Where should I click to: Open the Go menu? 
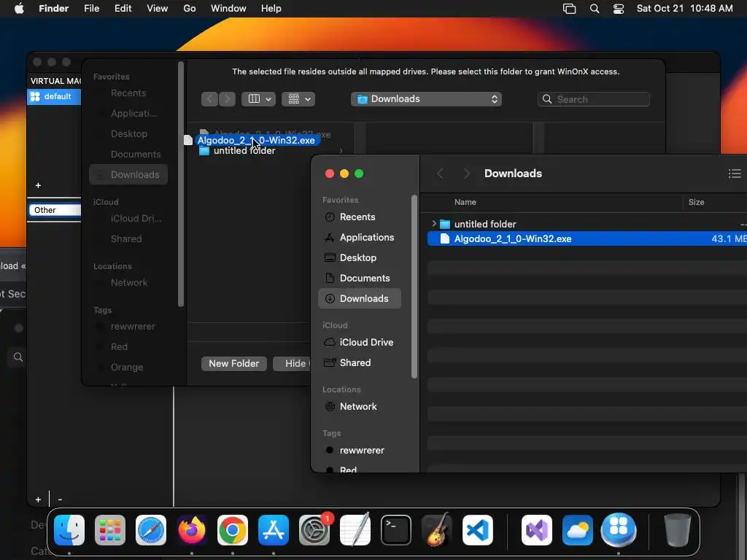click(190, 9)
